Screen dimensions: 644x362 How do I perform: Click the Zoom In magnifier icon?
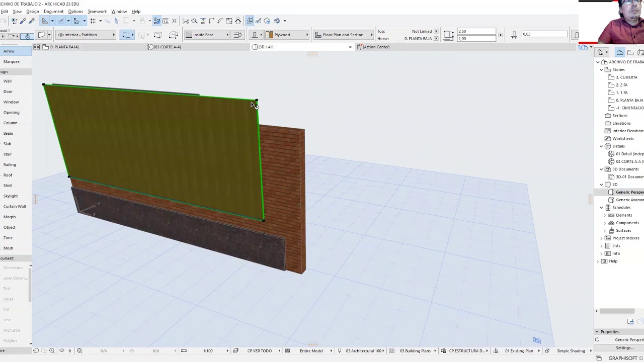[52, 351]
